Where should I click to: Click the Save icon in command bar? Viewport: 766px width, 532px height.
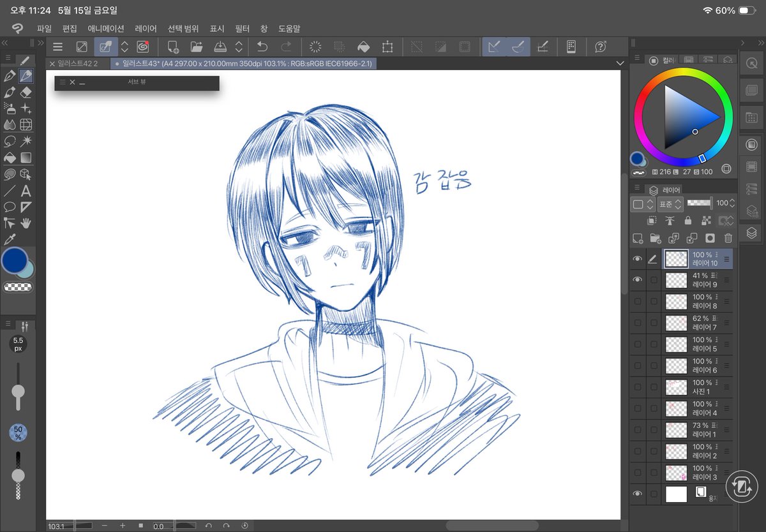tap(220, 47)
